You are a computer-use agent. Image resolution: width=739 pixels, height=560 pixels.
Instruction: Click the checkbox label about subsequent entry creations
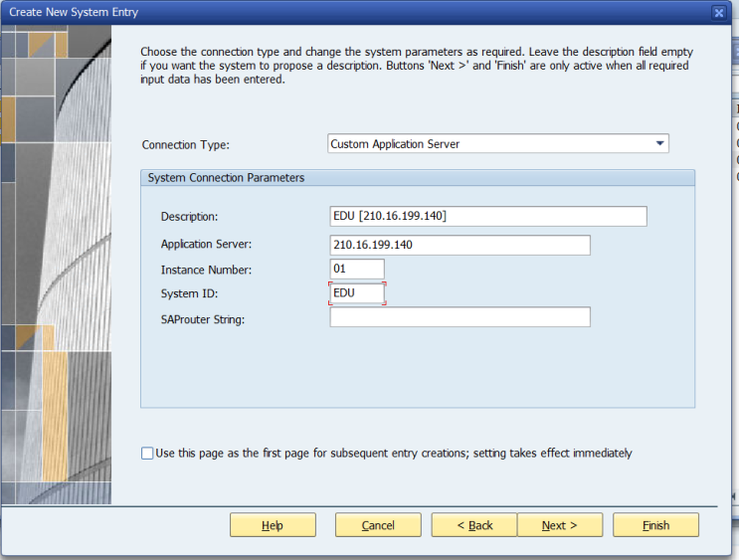(x=394, y=454)
